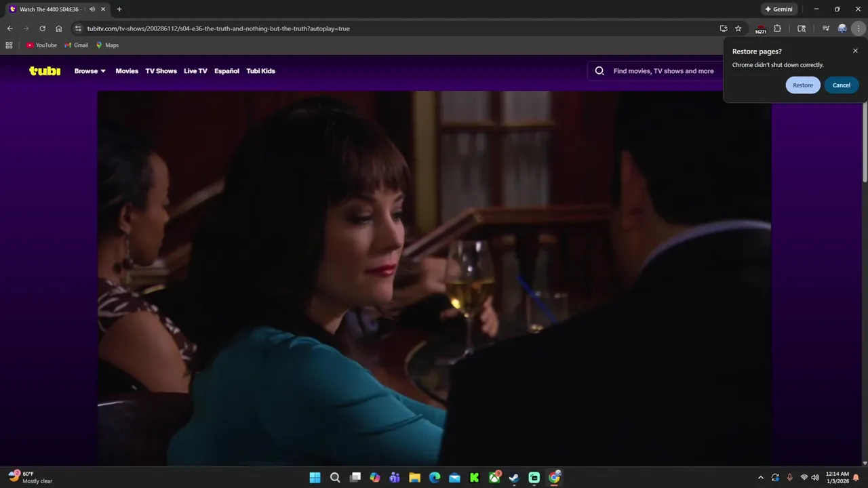The height and width of the screenshot is (488, 868).
Task: Click the Tubi search magnifier icon
Action: click(x=599, y=70)
